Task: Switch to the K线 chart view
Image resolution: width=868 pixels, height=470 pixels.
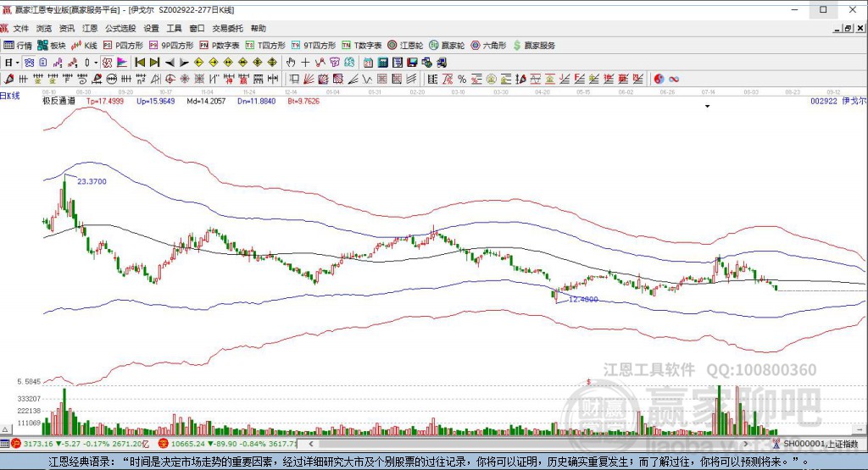Action: (84, 46)
